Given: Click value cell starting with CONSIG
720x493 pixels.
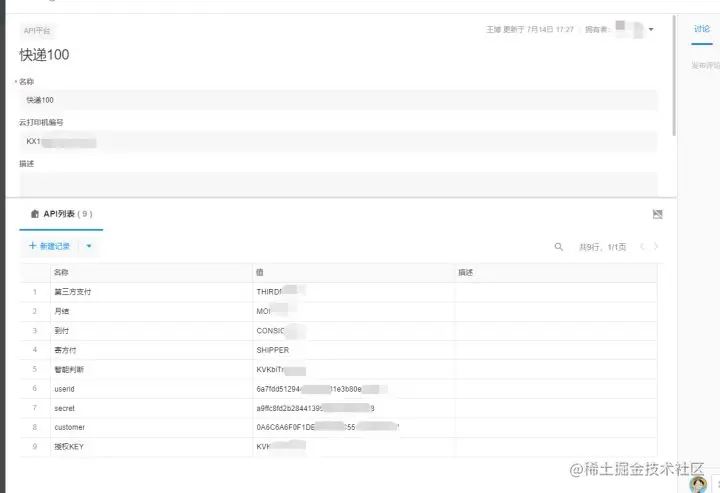Looking at the screenshot, I should tap(354, 331).
